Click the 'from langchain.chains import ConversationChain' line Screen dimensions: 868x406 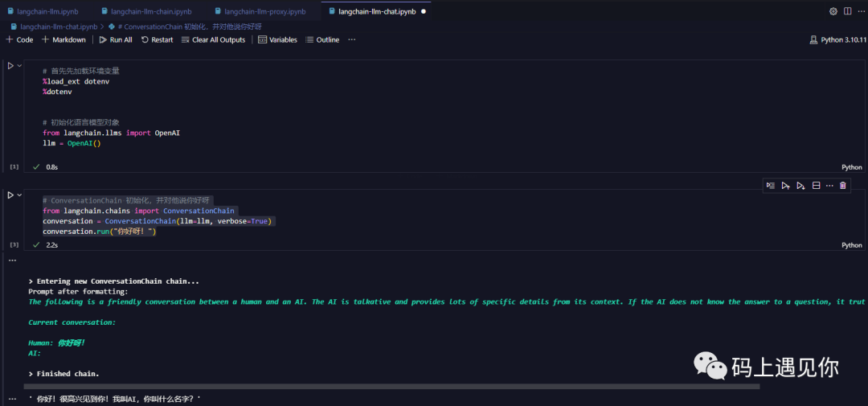click(x=138, y=211)
